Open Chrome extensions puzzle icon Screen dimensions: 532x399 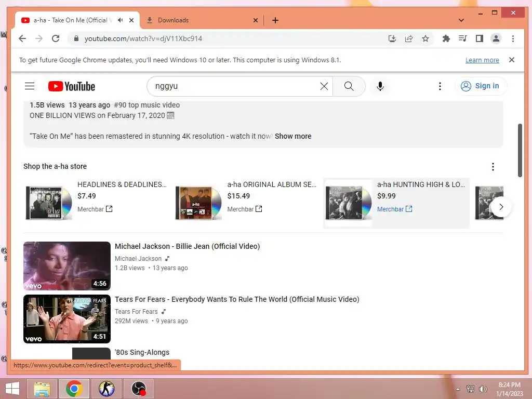coord(446,38)
